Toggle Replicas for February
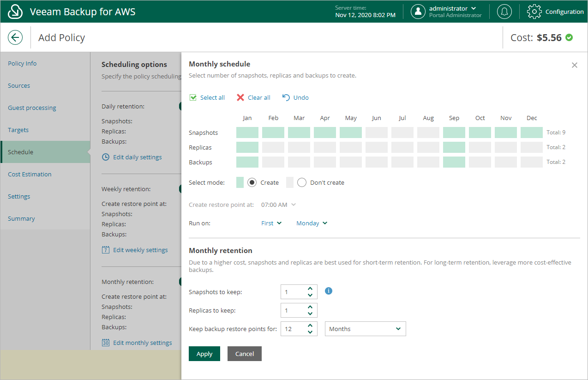The height and width of the screenshot is (380, 588). click(273, 147)
